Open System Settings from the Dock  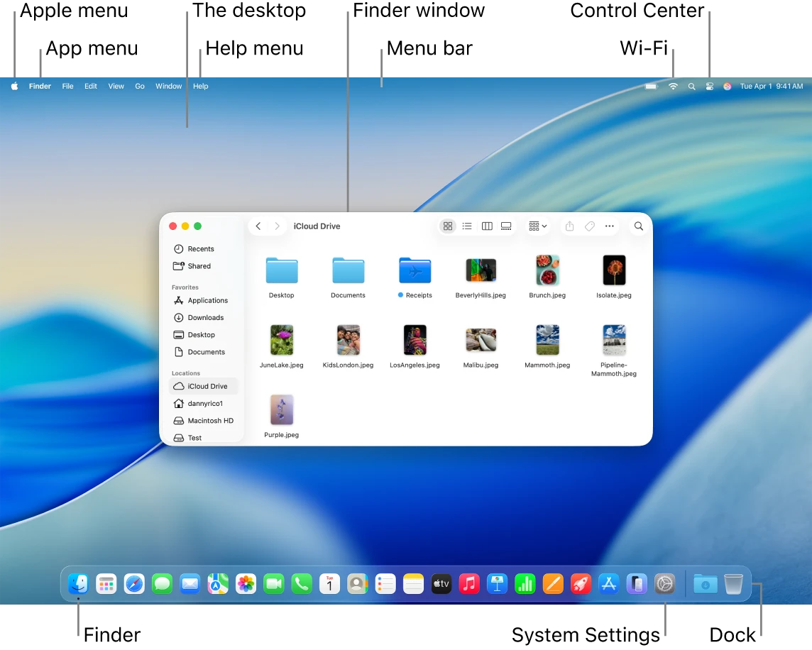click(664, 583)
